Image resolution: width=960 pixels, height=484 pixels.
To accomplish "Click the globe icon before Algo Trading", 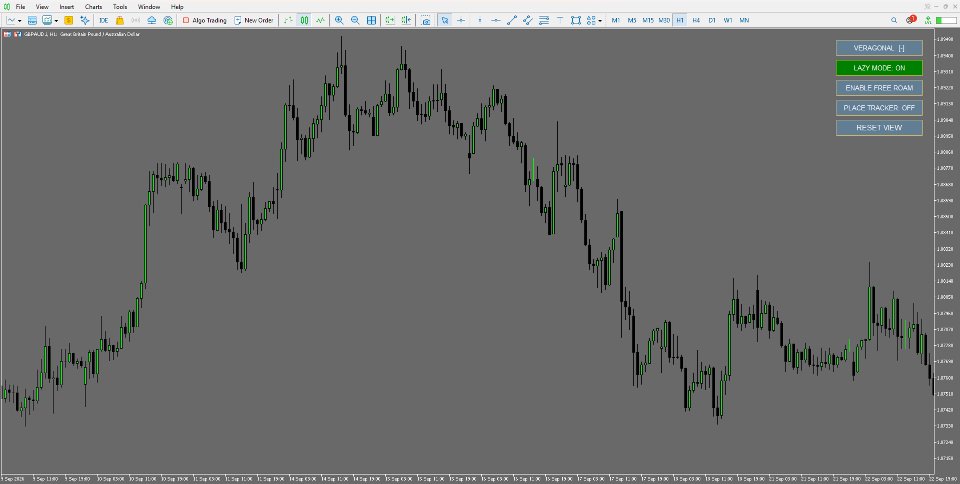I will (168, 20).
